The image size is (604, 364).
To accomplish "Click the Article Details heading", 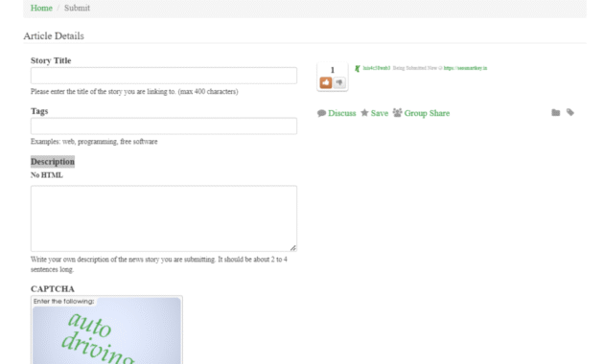I will [x=54, y=35].
